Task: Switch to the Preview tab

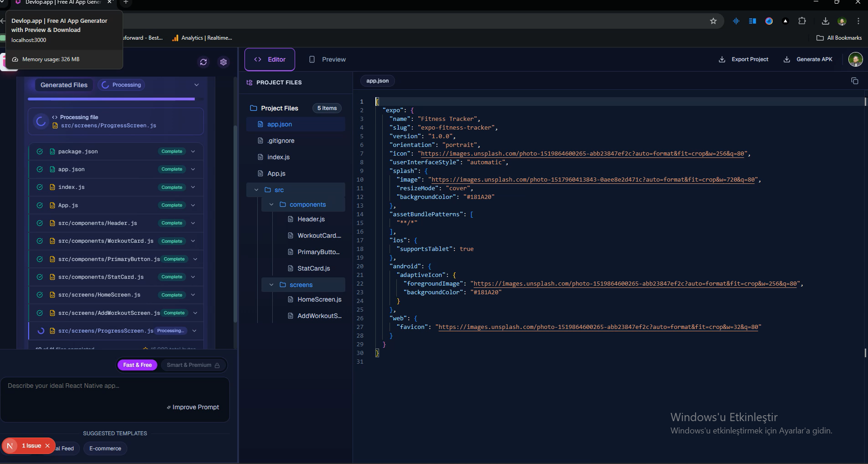Action: (327, 59)
